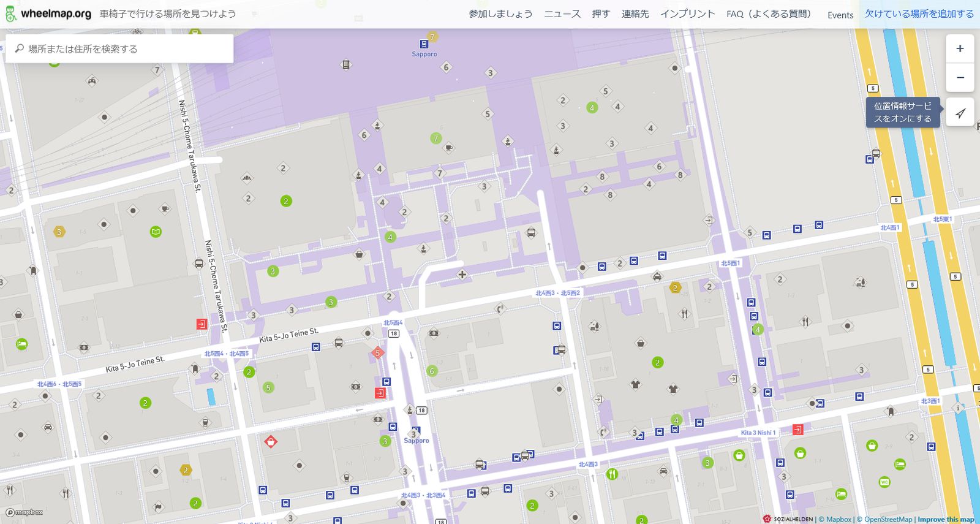This screenshot has height=524, width=980.
Task: Select the green WC toilet marker
Action: point(884,482)
